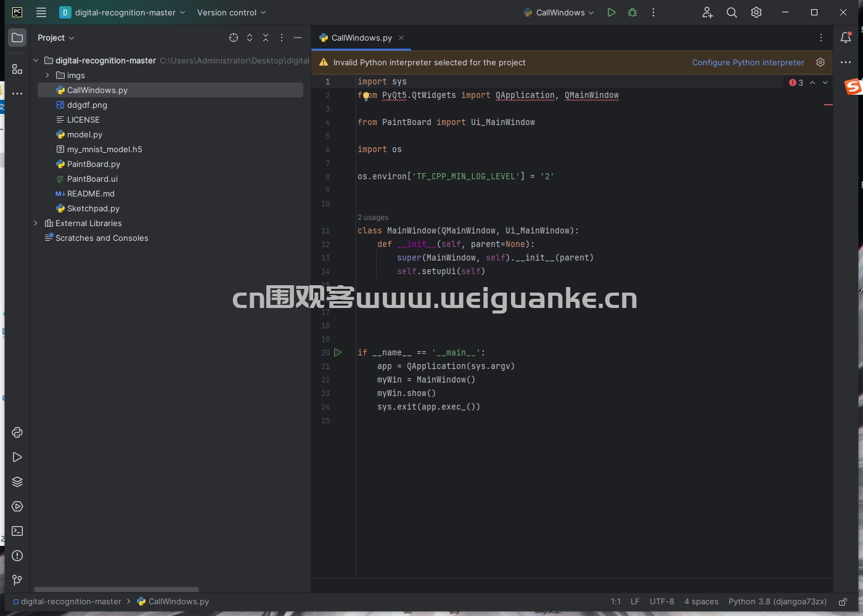This screenshot has width=863, height=616.
Task: Open the Python Packages tool window
Action: 17,482
